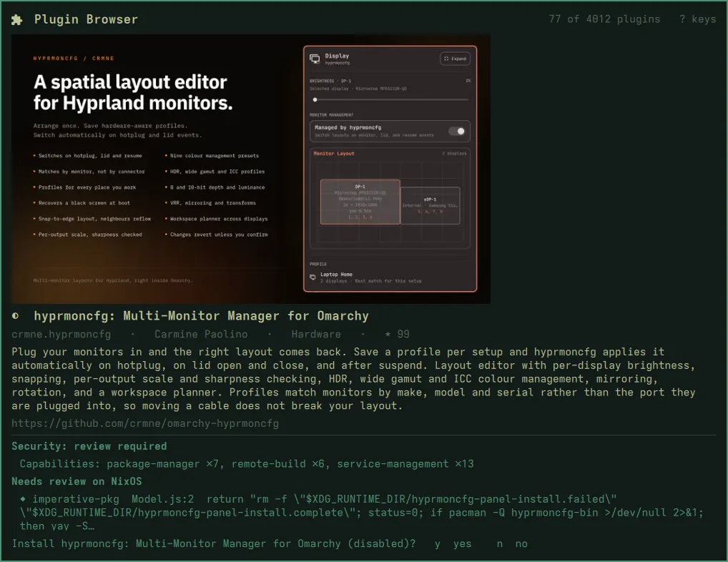Open the keys help hint
The width and height of the screenshot is (728, 562).
[697, 19]
